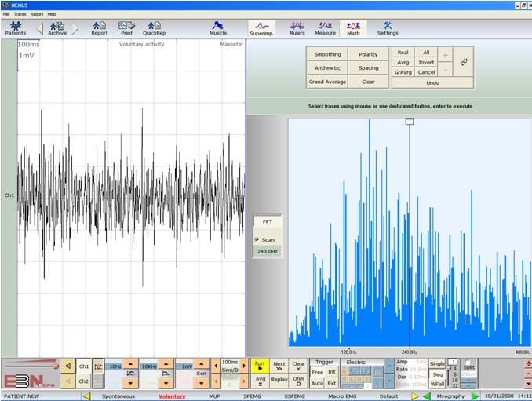532x401 pixels.
Task: Open the Muscle selection tool
Action: (x=218, y=28)
